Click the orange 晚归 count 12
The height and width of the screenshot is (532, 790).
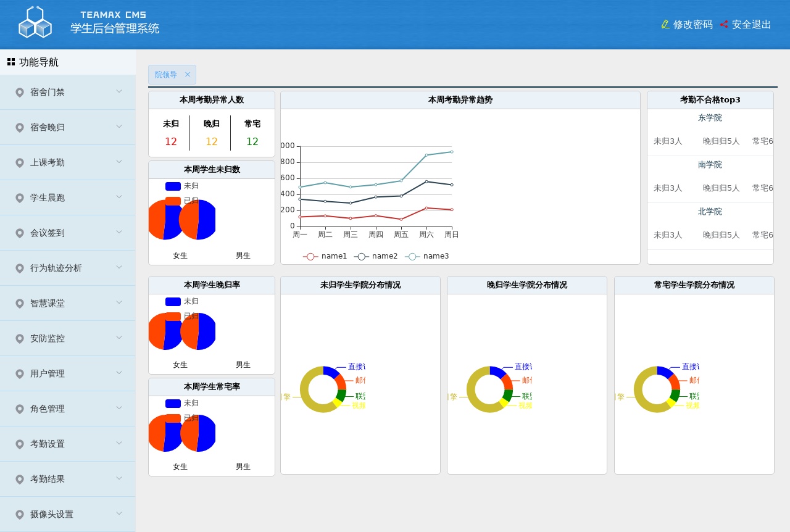point(212,142)
